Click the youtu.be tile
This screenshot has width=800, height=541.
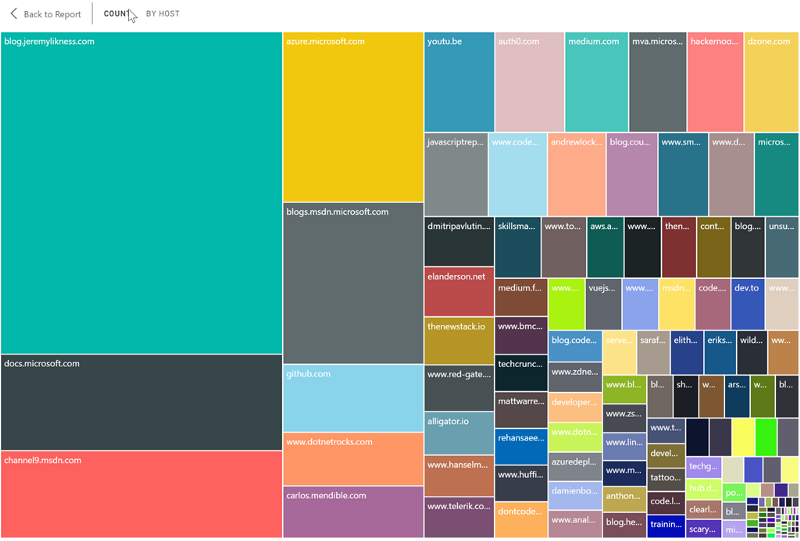[459, 82]
